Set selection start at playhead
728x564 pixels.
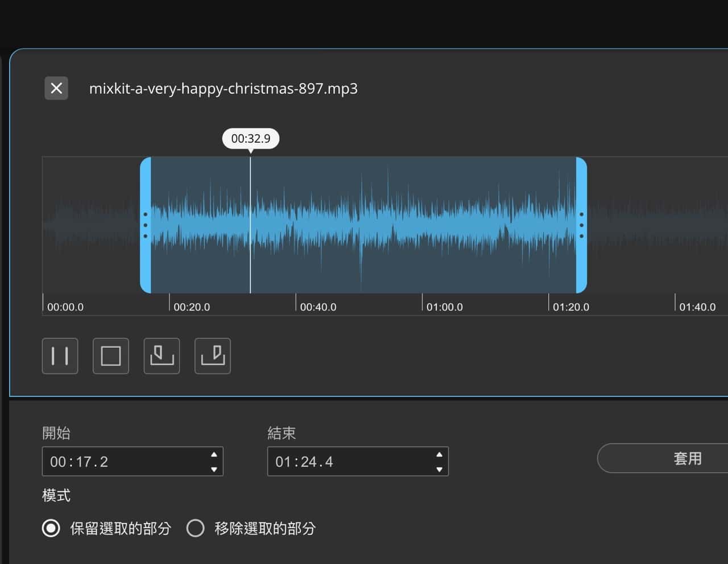tap(162, 356)
